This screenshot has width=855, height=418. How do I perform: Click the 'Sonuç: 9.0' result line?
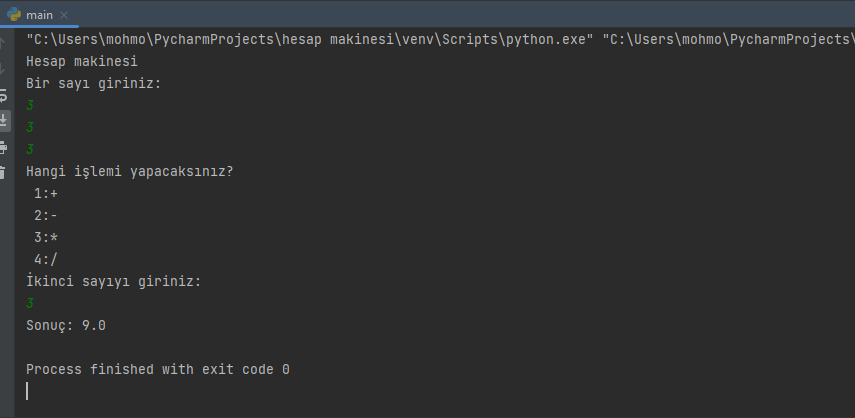coord(66,325)
